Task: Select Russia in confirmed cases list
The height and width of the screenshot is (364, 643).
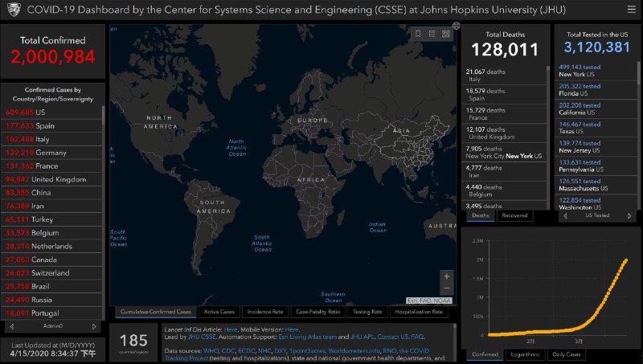Action: pos(51,300)
